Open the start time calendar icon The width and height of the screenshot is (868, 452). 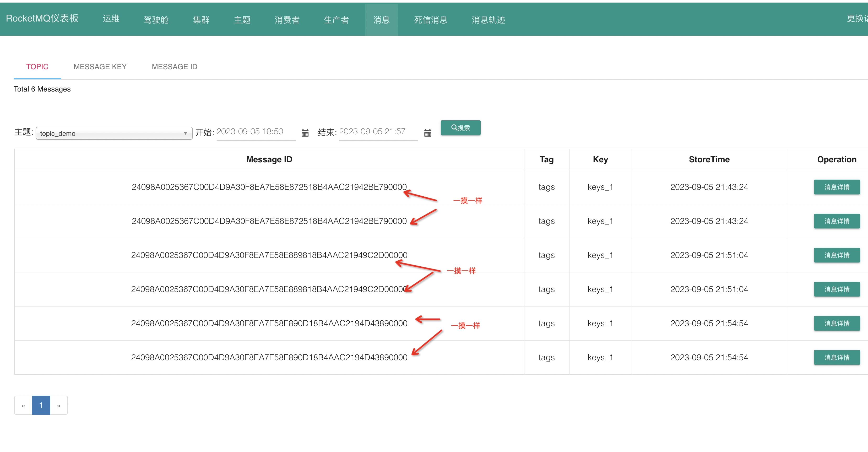(305, 133)
